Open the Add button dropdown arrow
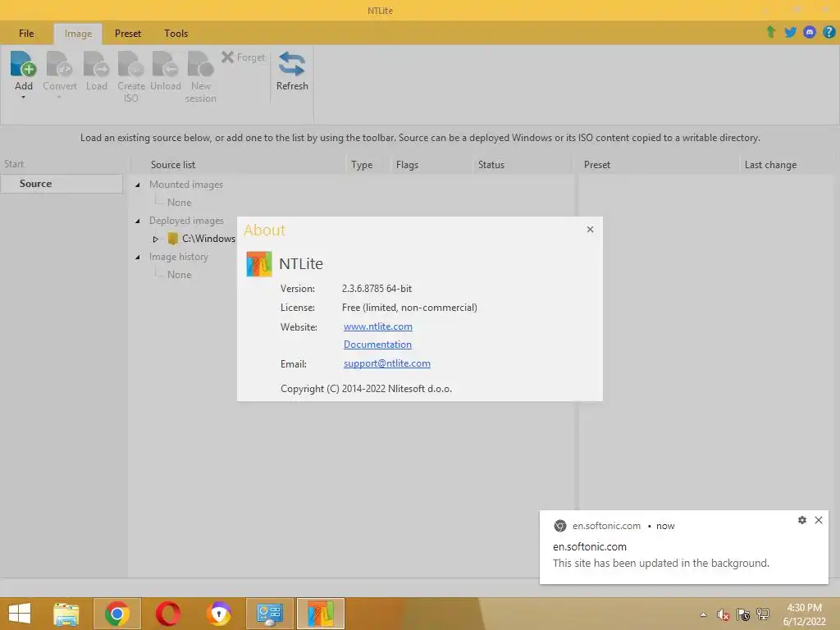 point(24,98)
